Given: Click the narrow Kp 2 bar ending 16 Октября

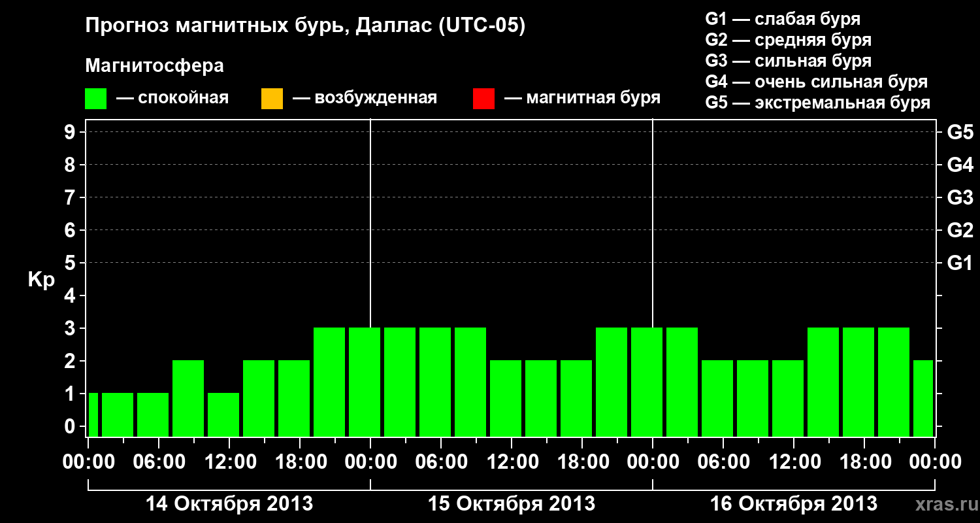Looking at the screenshot, I should point(923,398).
